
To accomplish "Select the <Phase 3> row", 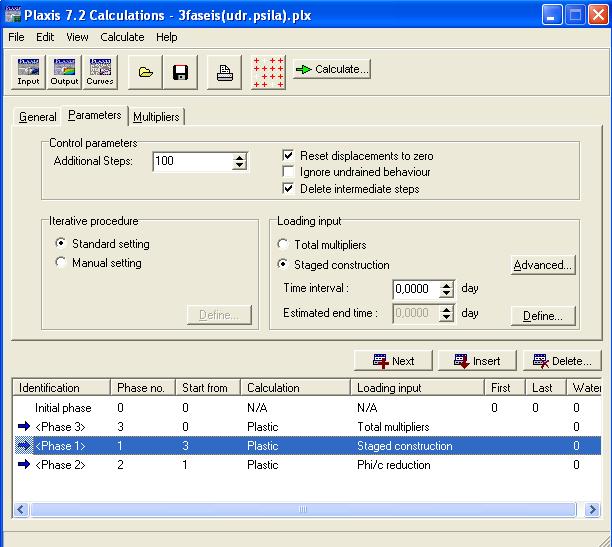I will click(x=307, y=426).
